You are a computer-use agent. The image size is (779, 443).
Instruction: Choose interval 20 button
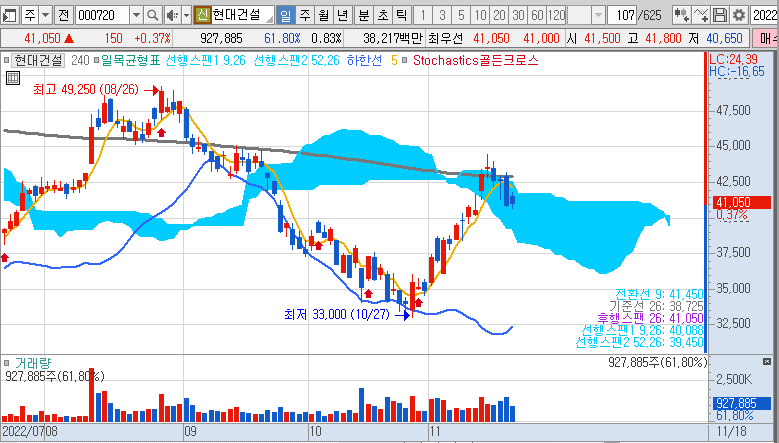click(x=499, y=15)
